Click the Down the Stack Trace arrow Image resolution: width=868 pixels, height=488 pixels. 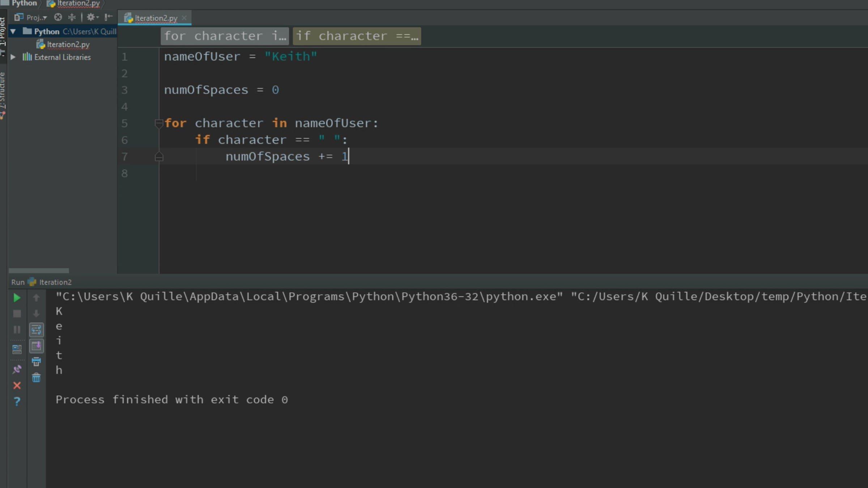coord(36,313)
